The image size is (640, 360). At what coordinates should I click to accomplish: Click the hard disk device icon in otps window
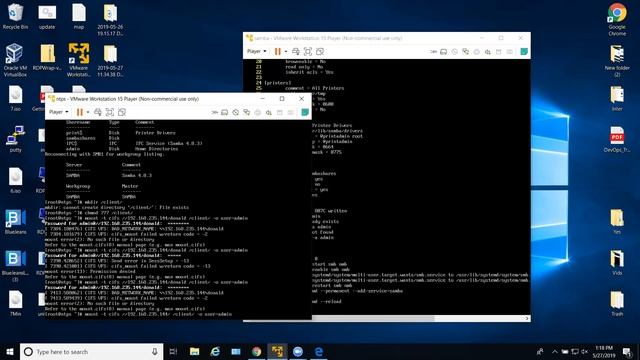[x=224, y=113]
